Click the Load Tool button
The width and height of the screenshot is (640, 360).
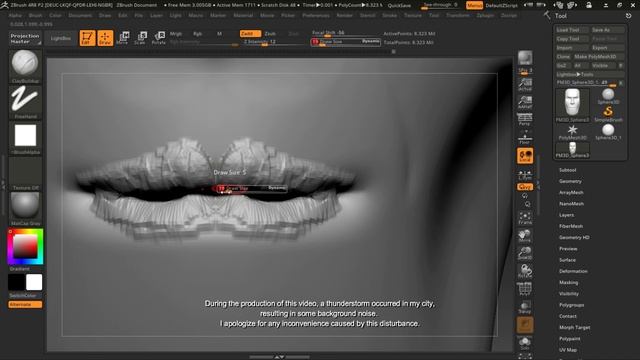tap(571, 30)
